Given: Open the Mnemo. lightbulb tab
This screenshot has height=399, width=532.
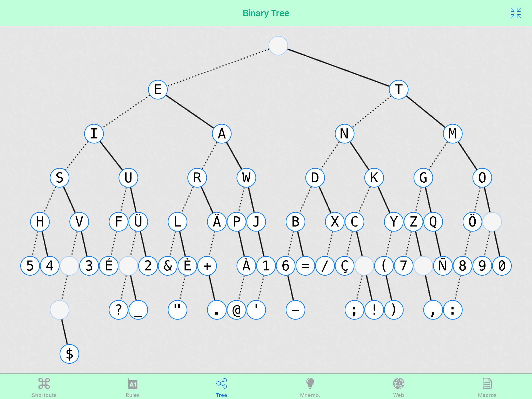Looking at the screenshot, I should (310, 387).
